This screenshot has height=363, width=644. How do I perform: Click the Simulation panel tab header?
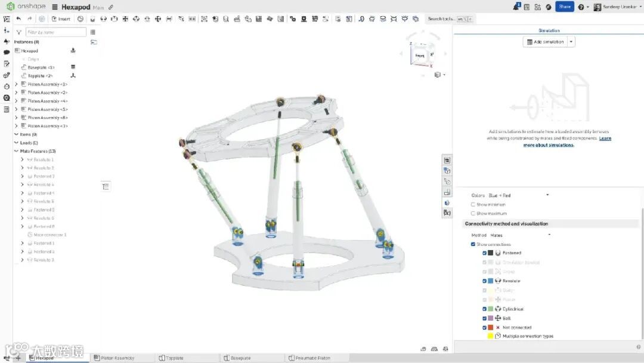pos(549,30)
